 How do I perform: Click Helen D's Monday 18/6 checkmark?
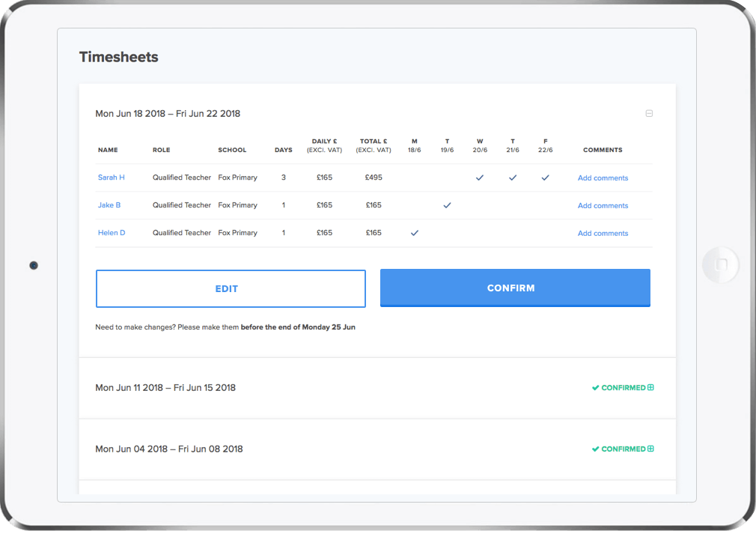414,232
